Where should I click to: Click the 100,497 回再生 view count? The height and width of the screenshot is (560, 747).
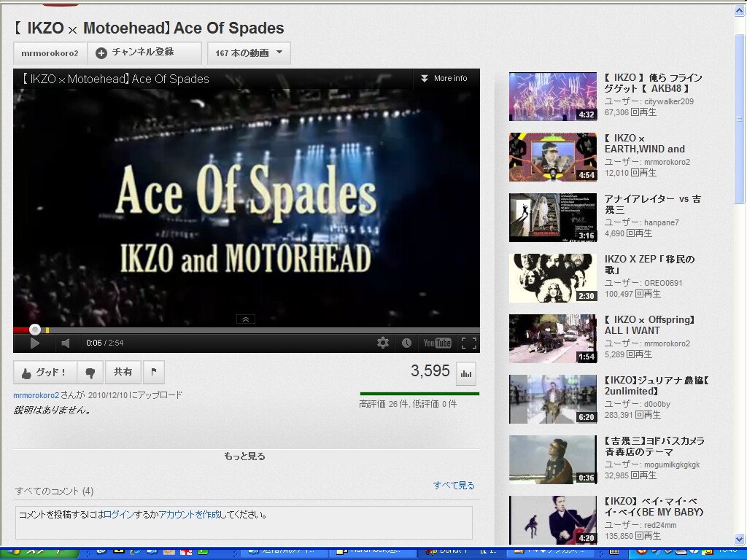(x=632, y=295)
